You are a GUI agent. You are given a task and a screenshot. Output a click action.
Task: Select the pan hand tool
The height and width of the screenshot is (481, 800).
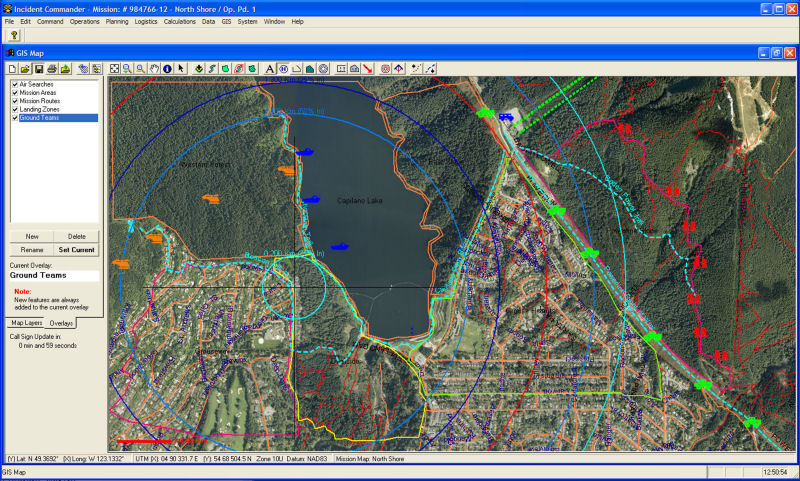[154, 68]
